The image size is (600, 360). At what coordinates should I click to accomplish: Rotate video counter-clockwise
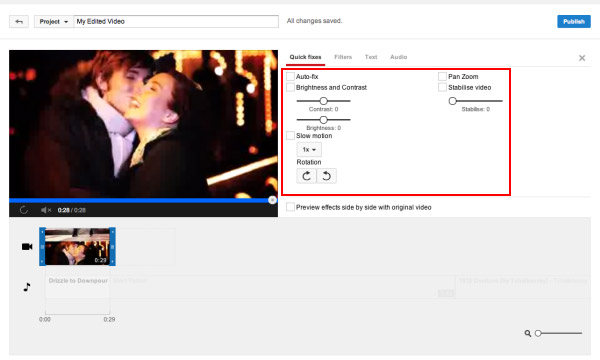326,176
